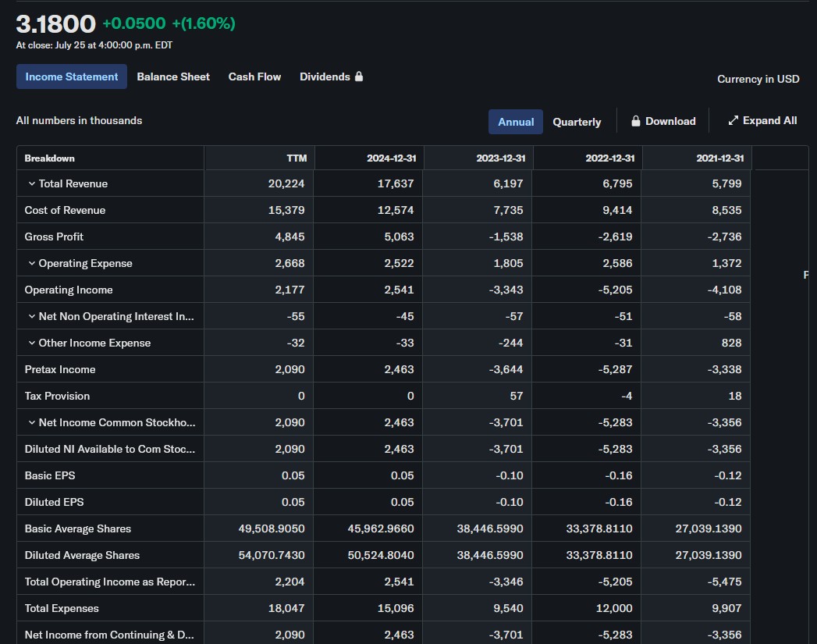The width and height of the screenshot is (817, 644).
Task: Select the 2023-12-31 column header
Action: tap(501, 158)
